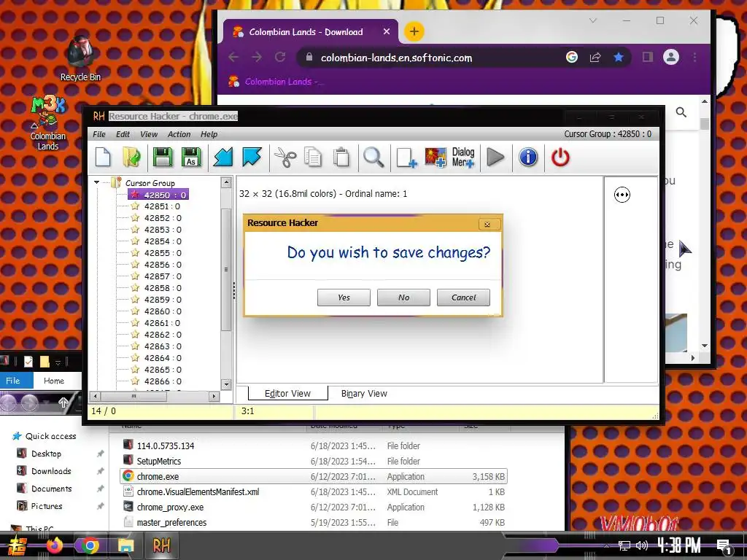
Task: Open the Help menu
Action: [x=209, y=134]
